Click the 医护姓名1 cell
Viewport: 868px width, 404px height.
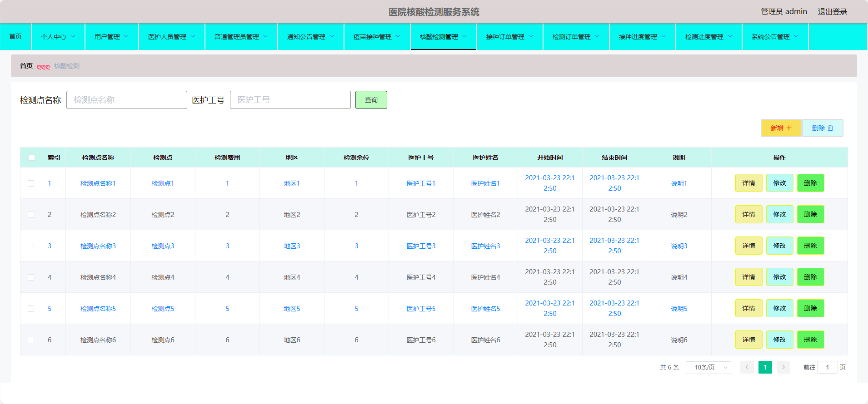point(485,183)
